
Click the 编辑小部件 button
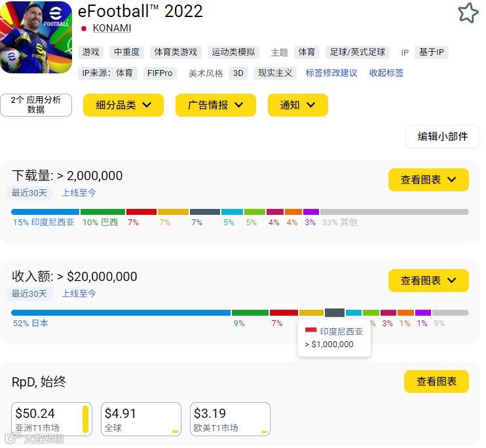[x=442, y=136]
